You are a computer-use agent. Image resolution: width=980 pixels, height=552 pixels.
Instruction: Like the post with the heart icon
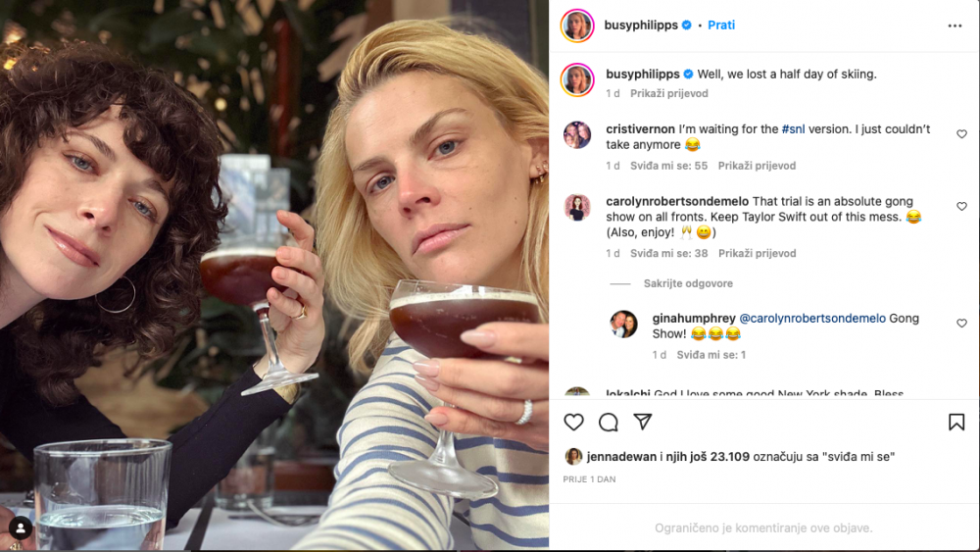pos(573,422)
